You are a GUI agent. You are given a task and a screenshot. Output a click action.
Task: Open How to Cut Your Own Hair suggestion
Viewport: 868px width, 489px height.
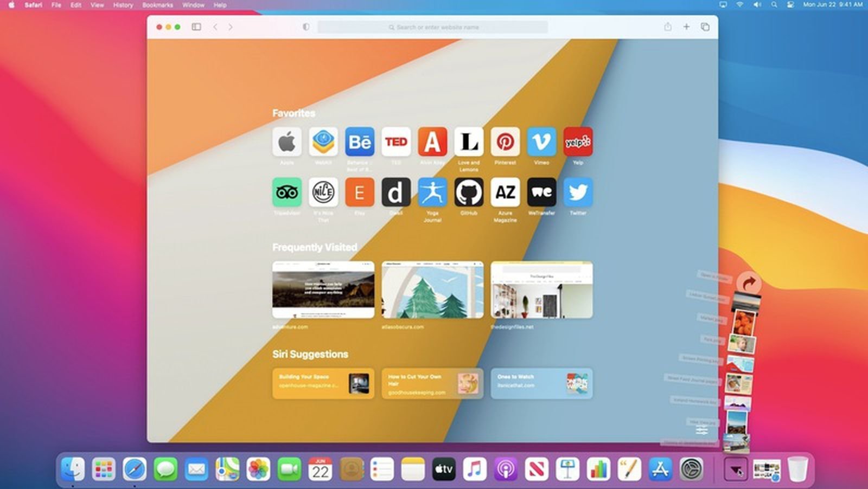tap(432, 383)
